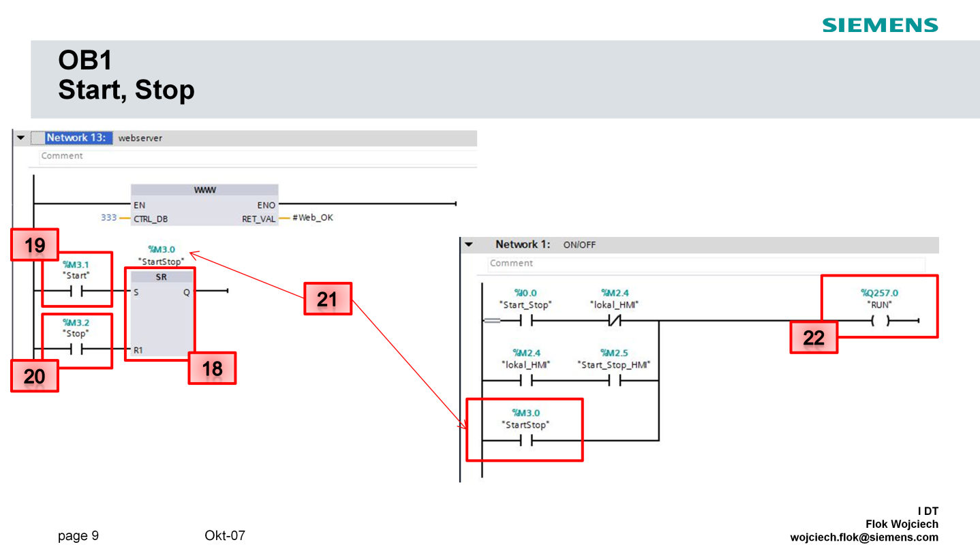Select the %M3.1 Start contact

(77, 292)
